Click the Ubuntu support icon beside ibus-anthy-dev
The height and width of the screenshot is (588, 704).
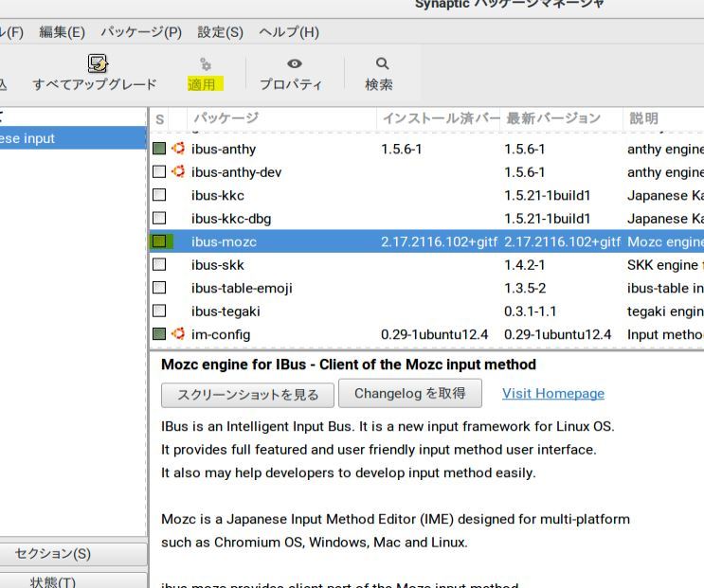coord(178,171)
